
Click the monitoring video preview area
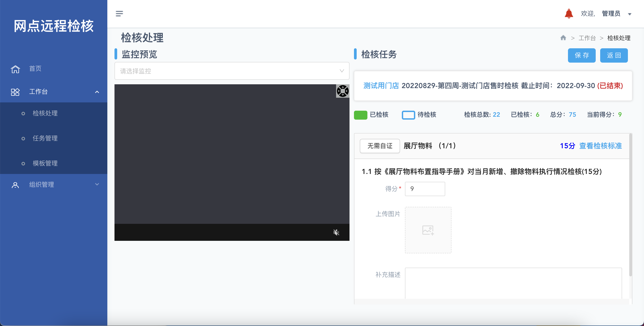(232, 154)
